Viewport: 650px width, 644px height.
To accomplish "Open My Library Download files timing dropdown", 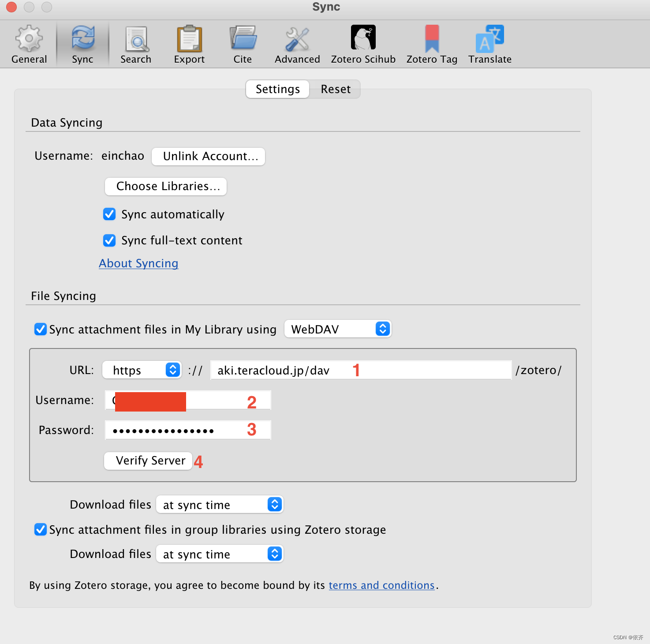I will coord(220,505).
